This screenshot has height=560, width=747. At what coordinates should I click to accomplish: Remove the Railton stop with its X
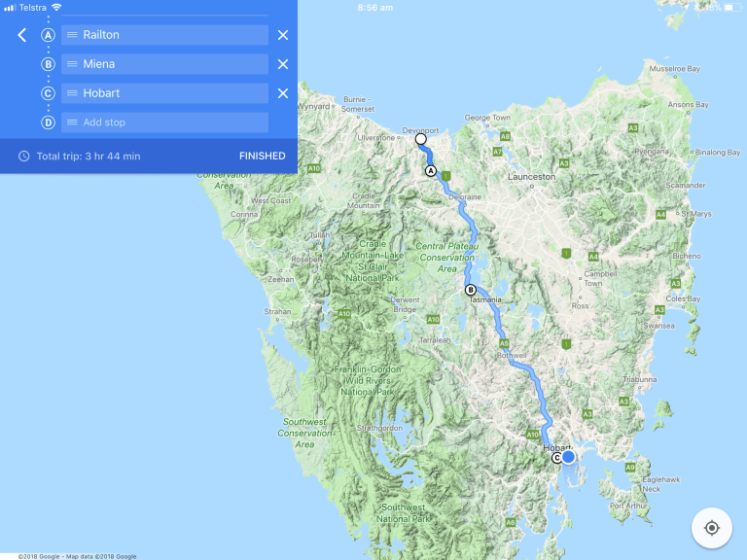click(282, 35)
